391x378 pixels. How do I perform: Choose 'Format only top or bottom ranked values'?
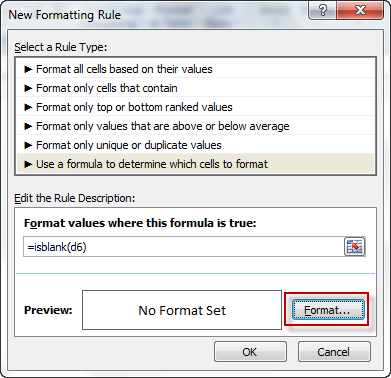[x=195, y=107]
